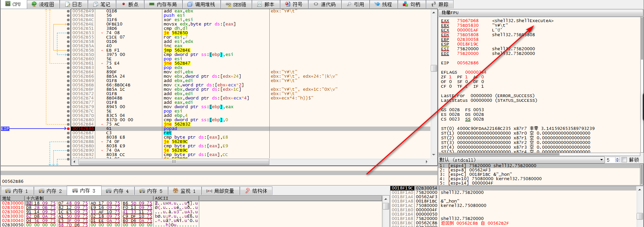Click the disassembly scrollbar down arrow
Screen dimensions: 644x227
[x=434, y=155]
